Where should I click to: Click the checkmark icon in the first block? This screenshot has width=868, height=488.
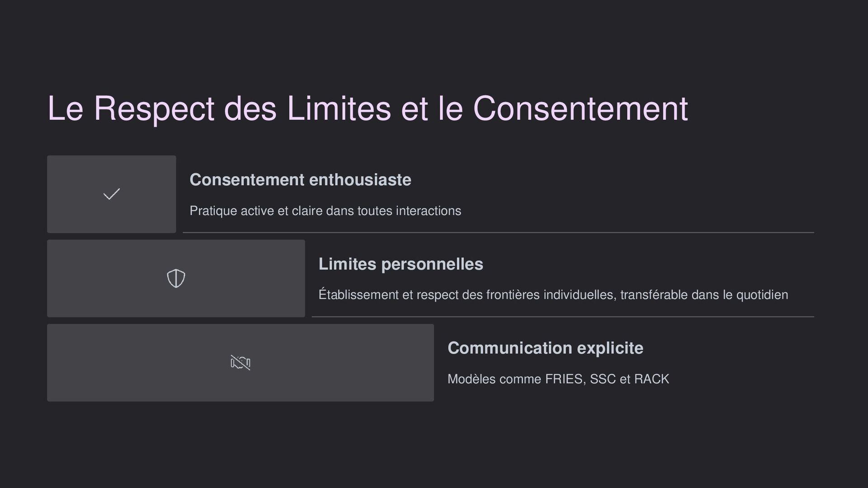point(112,194)
